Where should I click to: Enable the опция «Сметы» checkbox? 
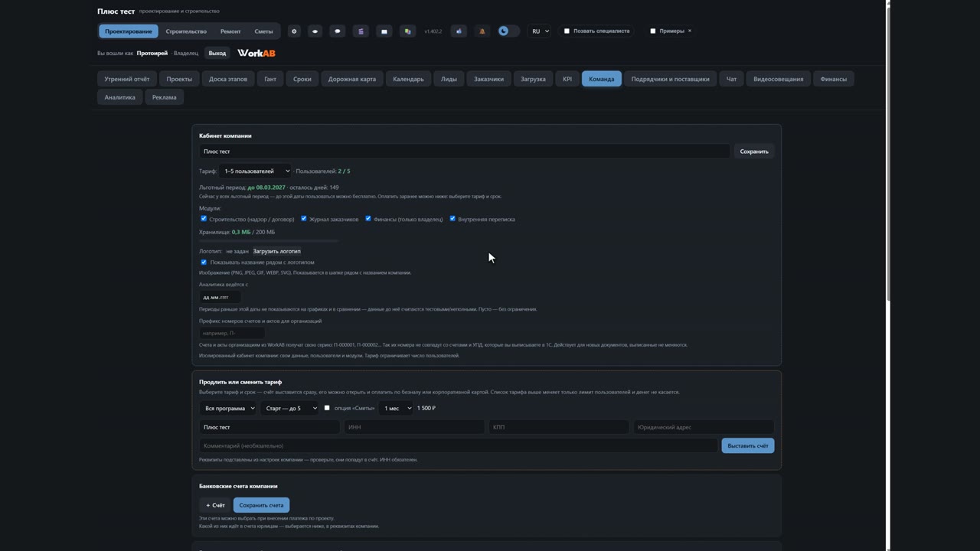coord(327,408)
